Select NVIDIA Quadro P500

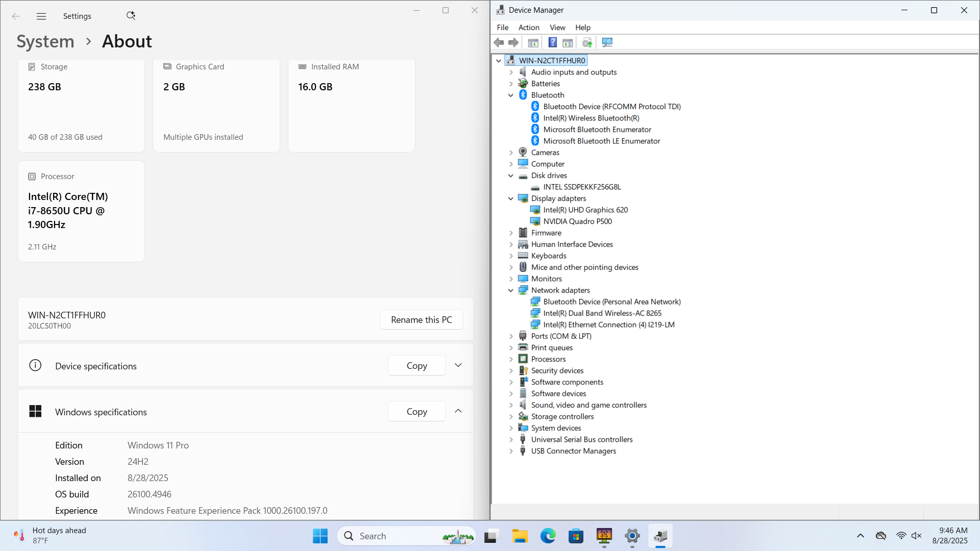point(577,221)
